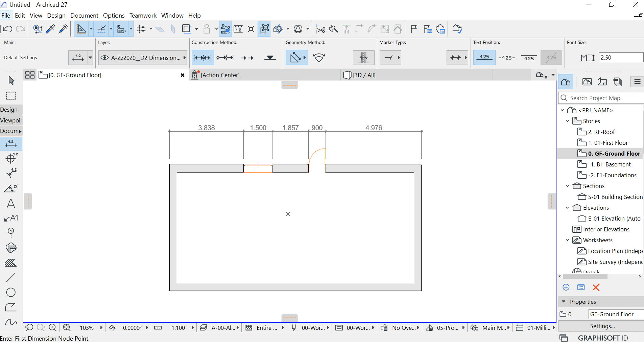Delete item with red X in Navigator
644x342 pixels.
[596, 287]
